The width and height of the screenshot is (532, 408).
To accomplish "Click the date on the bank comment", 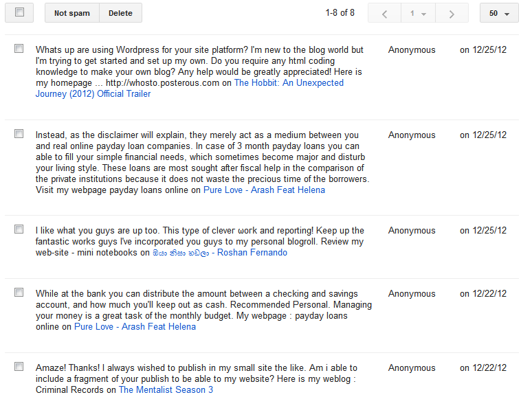I will pyautogui.click(x=483, y=294).
